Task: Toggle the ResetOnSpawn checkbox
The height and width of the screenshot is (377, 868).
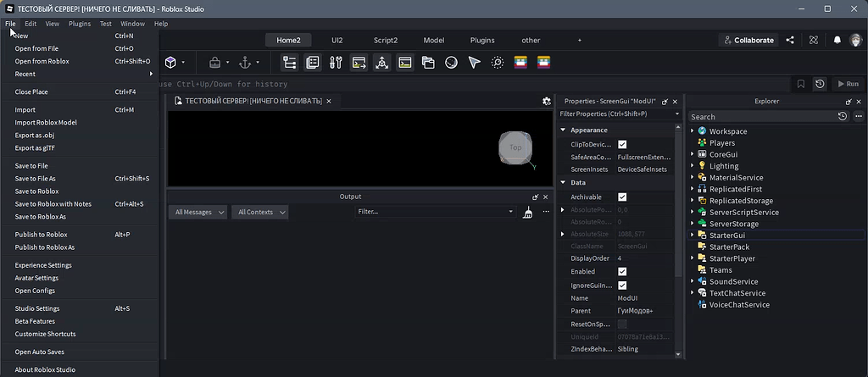Action: (x=622, y=324)
